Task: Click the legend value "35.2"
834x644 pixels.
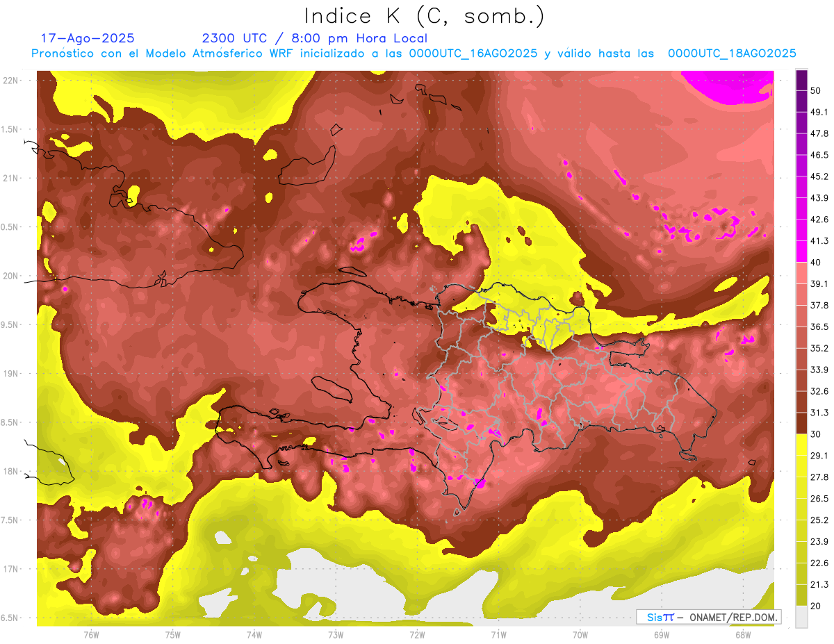Action: [819, 348]
